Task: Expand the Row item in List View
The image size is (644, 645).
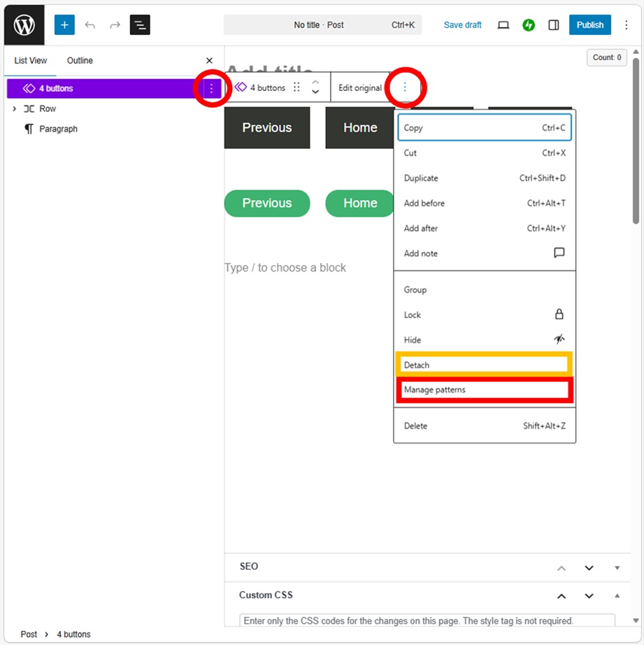Action: 15,109
